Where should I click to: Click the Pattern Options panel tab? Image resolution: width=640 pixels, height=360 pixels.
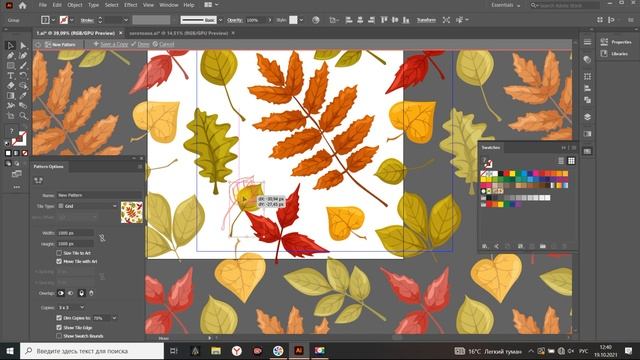point(48,167)
